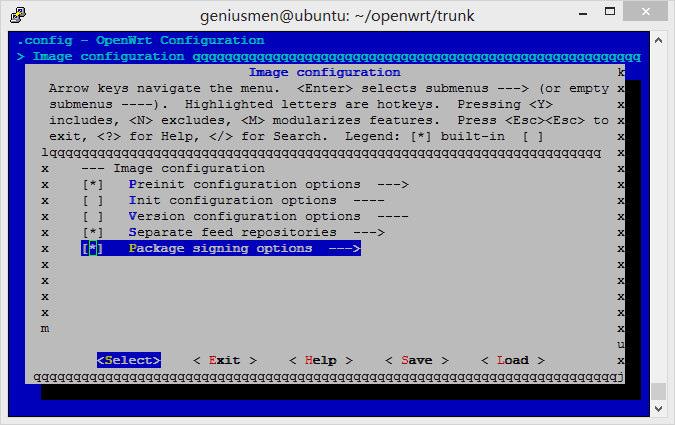Viewport: 675px width, 425px height.
Task: Click the '.config - OpenWrt Configuration' header text
Action: click(x=140, y=40)
